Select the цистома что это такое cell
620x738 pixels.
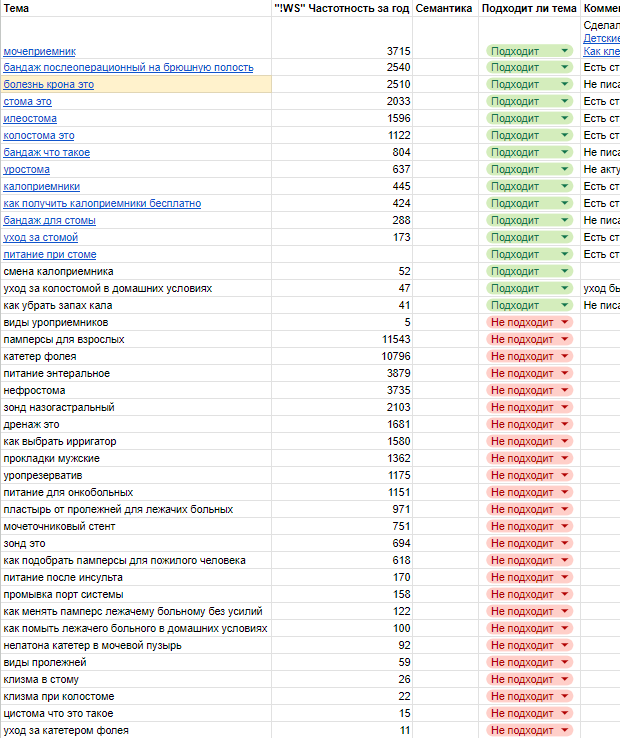coord(136,713)
